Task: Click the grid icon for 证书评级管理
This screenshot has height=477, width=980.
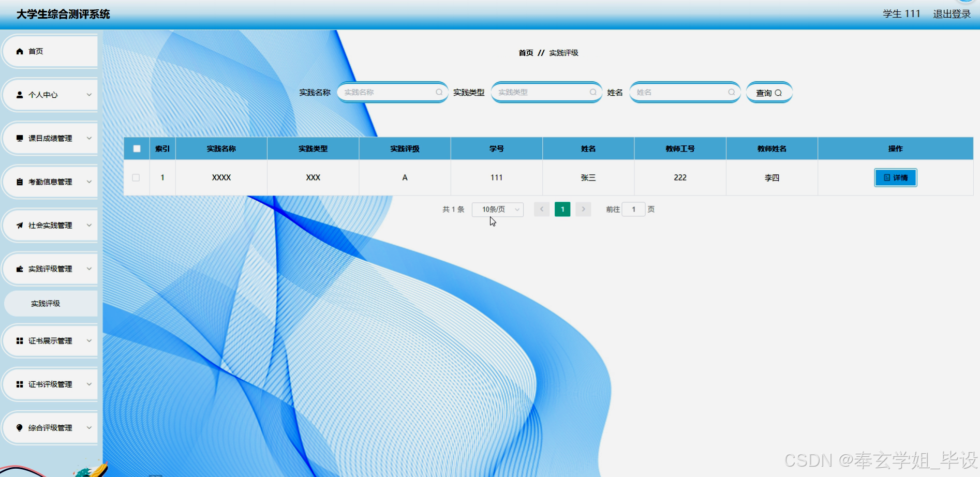Action: point(20,384)
